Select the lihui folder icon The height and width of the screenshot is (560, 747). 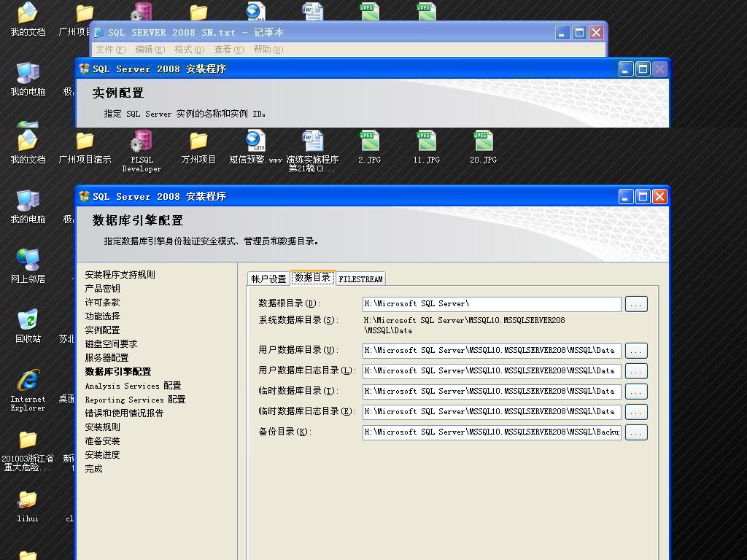(28, 500)
